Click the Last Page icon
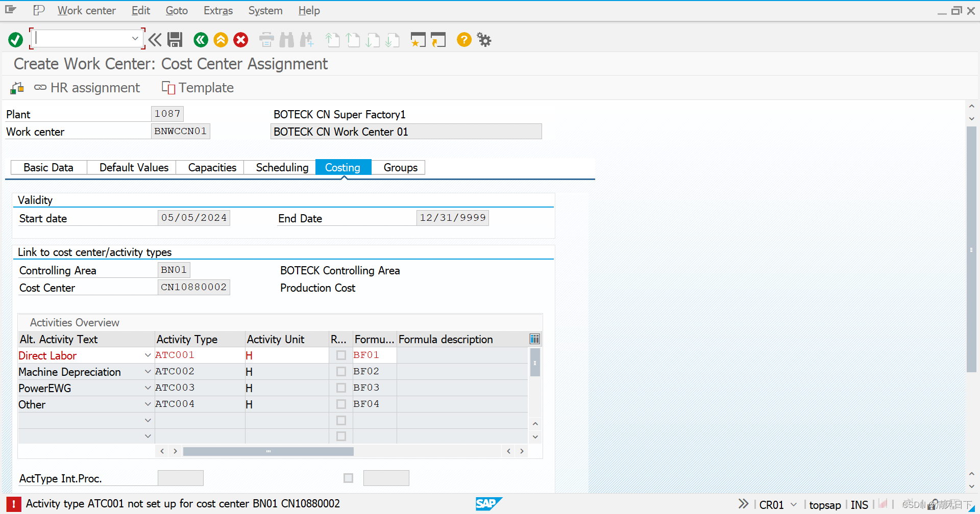The width and height of the screenshot is (980, 514). pyautogui.click(x=393, y=40)
